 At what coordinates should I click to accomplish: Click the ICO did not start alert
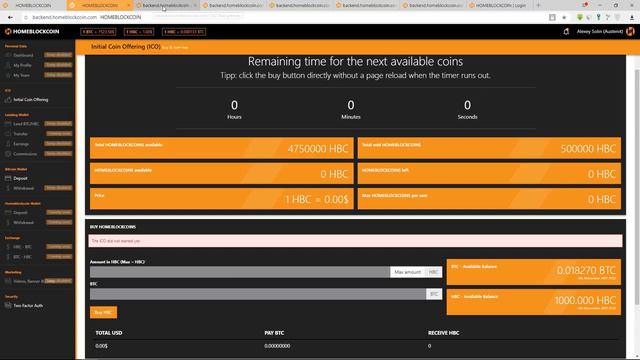click(356, 241)
